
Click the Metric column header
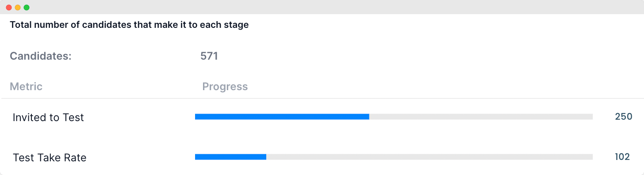click(26, 87)
